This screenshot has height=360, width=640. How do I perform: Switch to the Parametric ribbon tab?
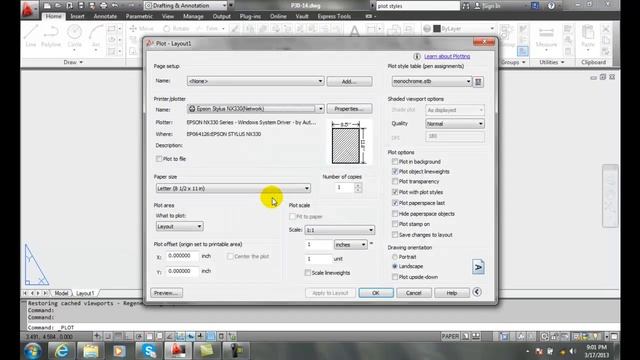139,16
